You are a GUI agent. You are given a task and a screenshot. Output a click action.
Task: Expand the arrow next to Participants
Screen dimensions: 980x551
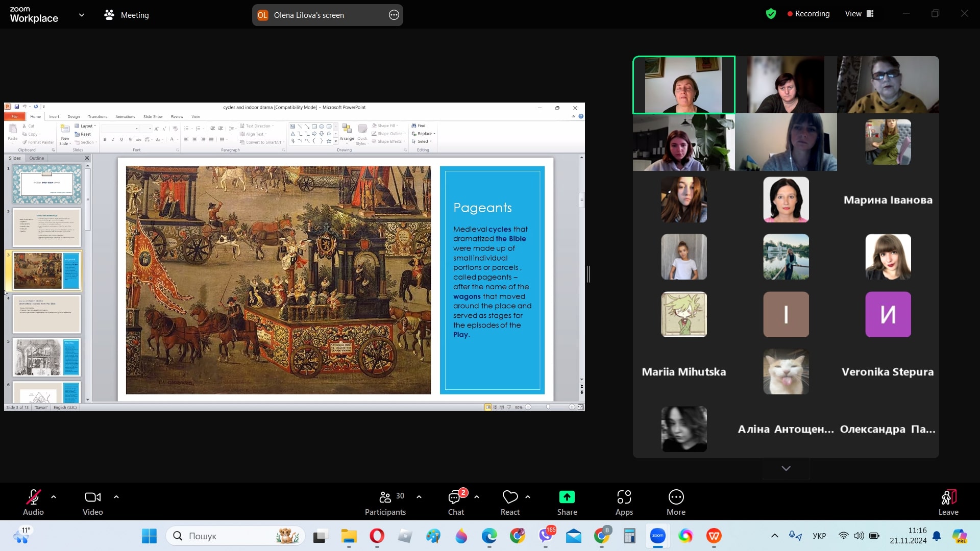419,497
